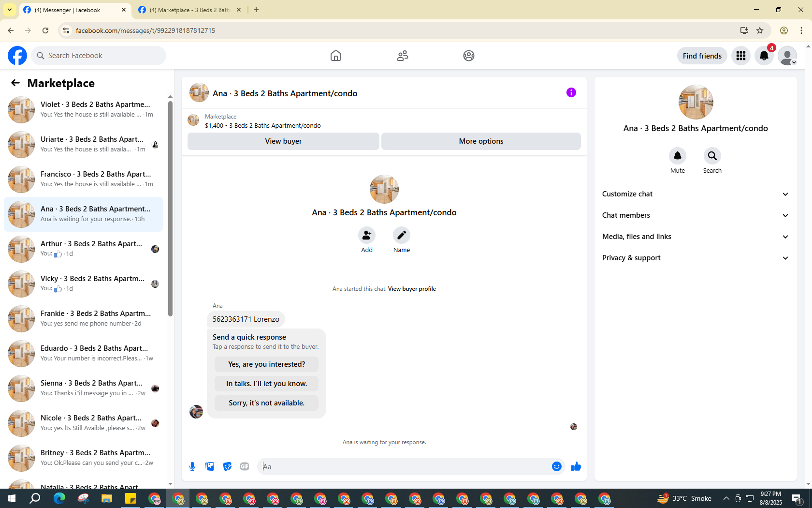Attach a photo file to message
The image size is (812, 508).
click(x=210, y=466)
